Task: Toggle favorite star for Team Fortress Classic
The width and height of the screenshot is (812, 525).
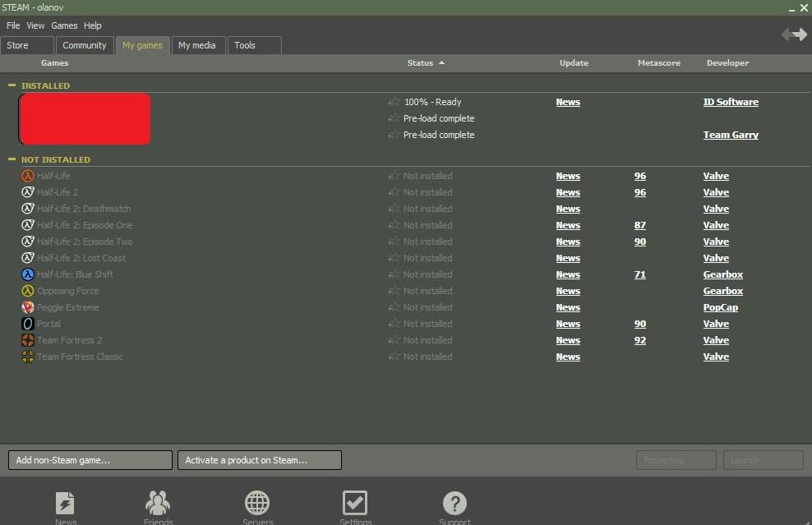Action: [x=394, y=357]
